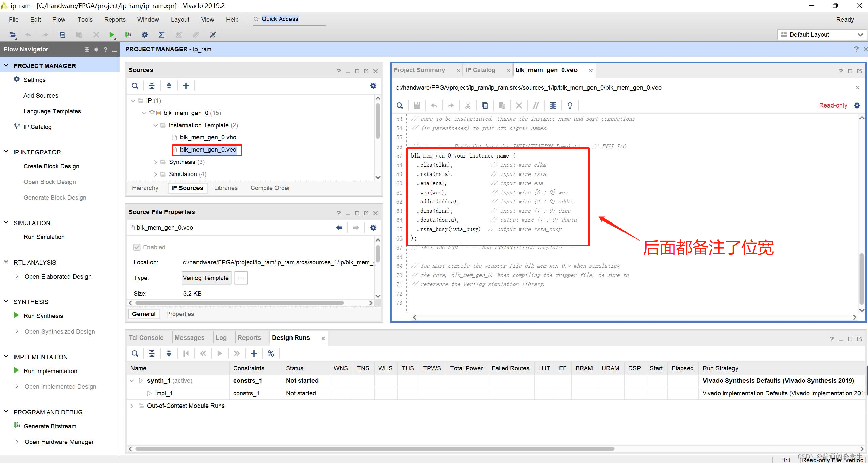868x463 pixels.
Task: Click the Sigma report icon in toolbar
Action: [x=161, y=35]
